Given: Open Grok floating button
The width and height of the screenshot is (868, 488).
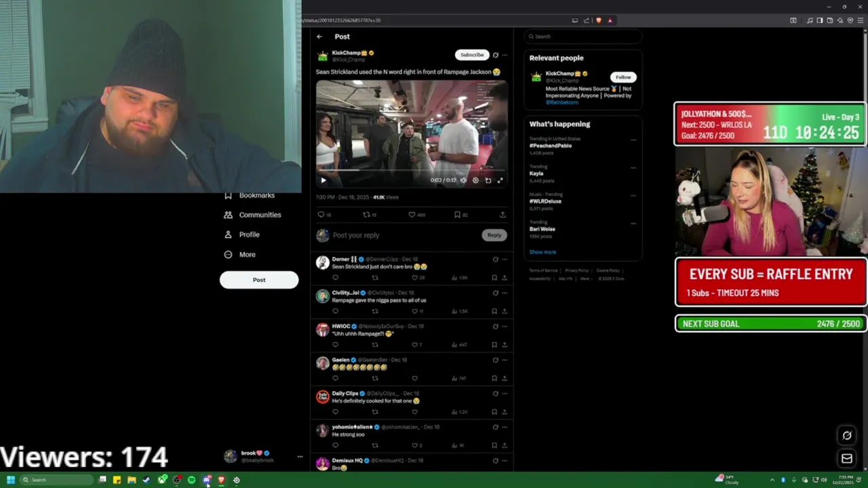Looking at the screenshot, I should 847,436.
